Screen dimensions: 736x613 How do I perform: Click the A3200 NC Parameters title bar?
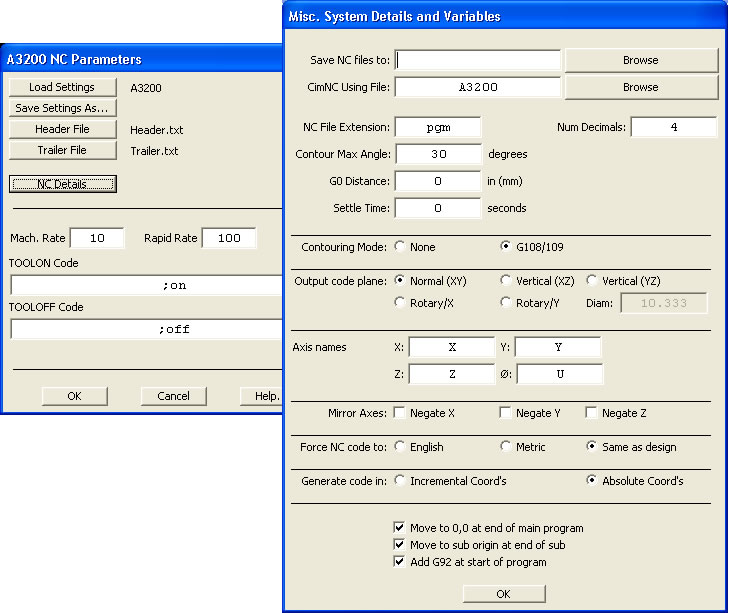(142, 59)
